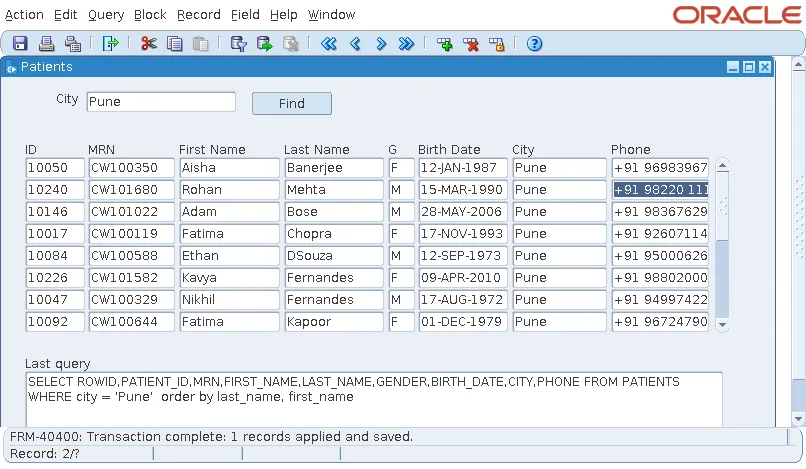Click the Execute Query toolbar icon
The width and height of the screenshot is (806, 469).
[x=265, y=44]
